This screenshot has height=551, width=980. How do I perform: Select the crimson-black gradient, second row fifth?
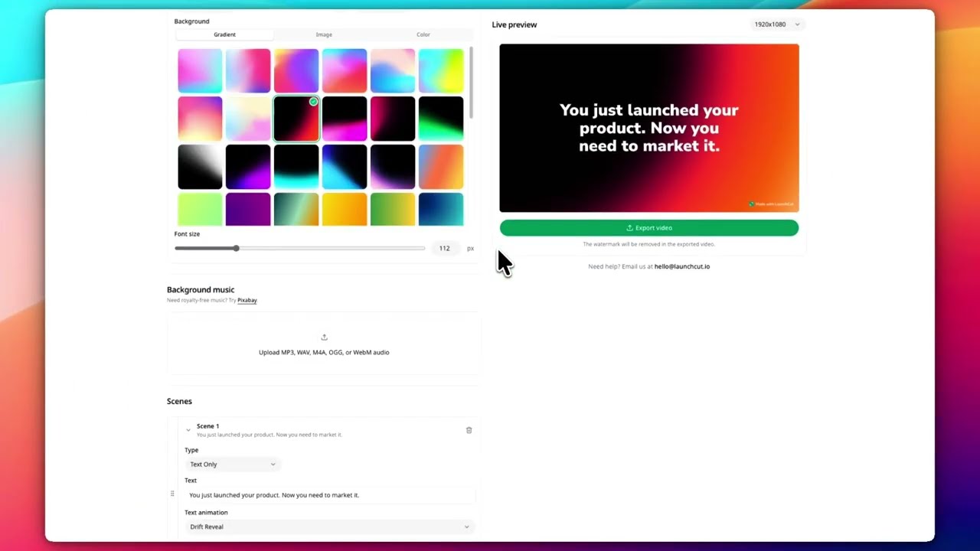coord(393,119)
